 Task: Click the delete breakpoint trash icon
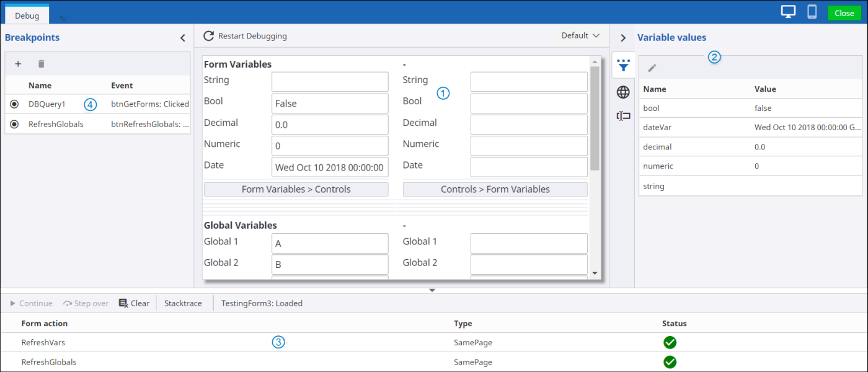point(42,64)
